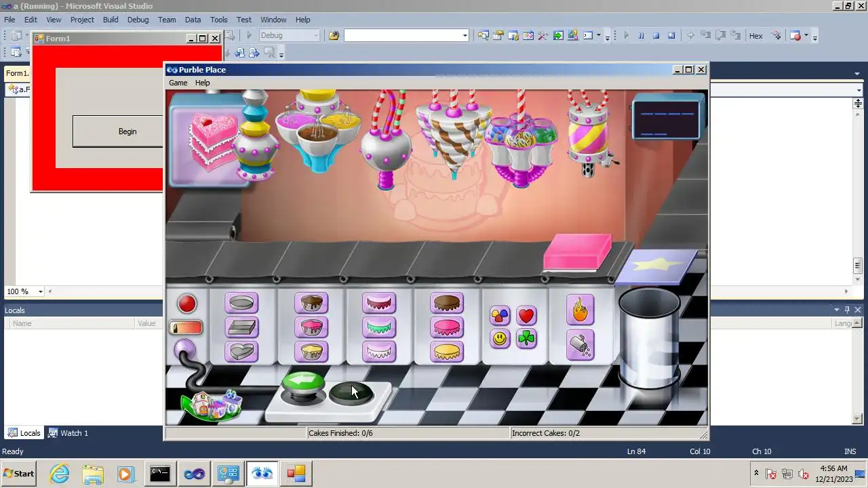This screenshot has height=488, width=868.
Task: Switch to the Locals tab
Action: pos(24,433)
